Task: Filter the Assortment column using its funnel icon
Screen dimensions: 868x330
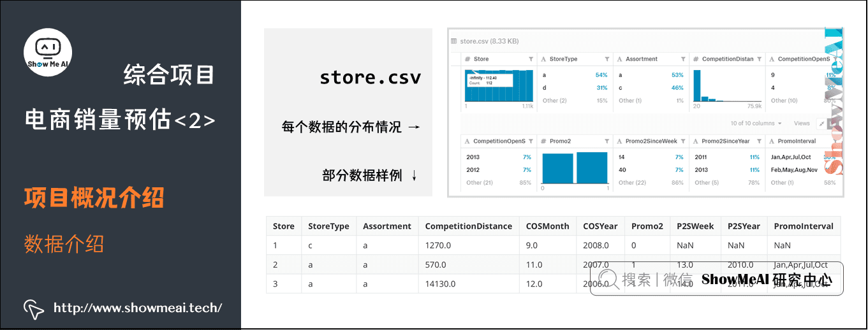Action: (683, 59)
